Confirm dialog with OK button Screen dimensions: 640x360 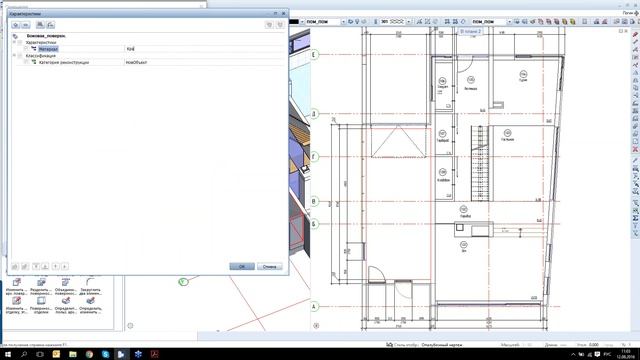point(242,267)
